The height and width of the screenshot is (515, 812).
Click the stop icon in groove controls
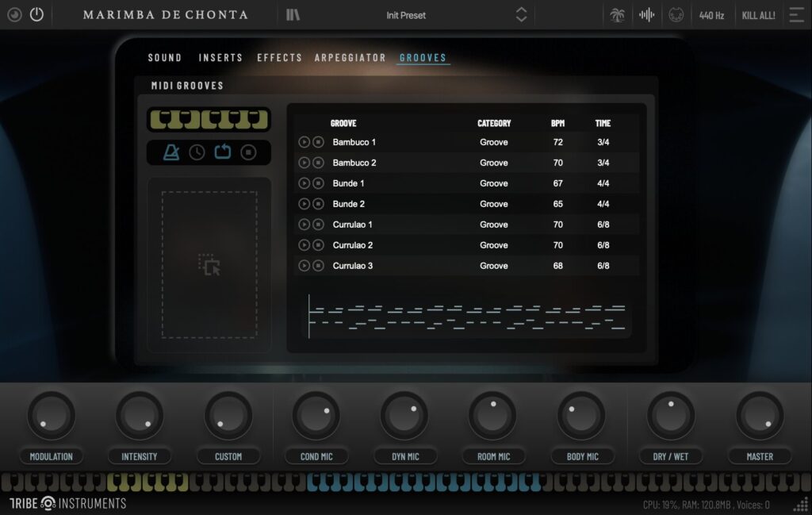pos(248,152)
